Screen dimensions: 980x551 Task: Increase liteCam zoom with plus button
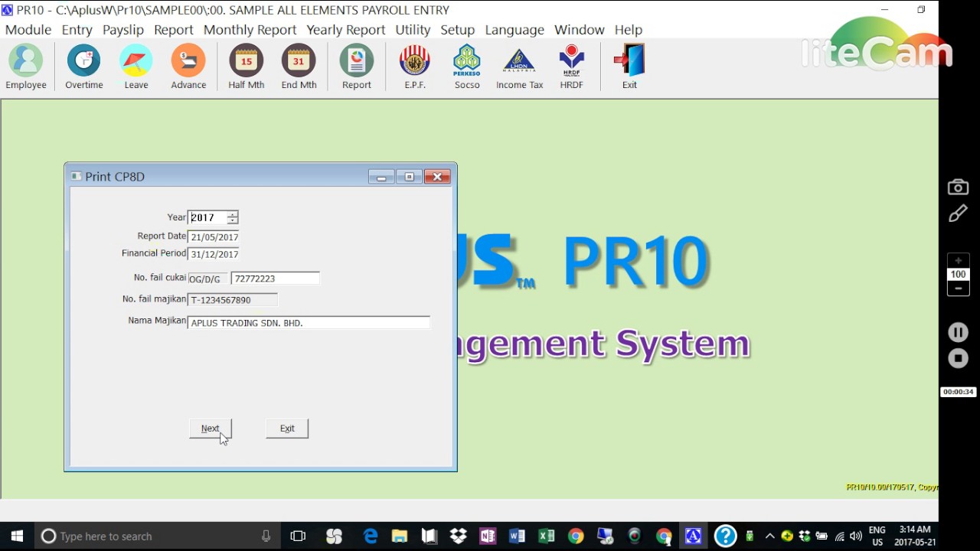click(958, 261)
